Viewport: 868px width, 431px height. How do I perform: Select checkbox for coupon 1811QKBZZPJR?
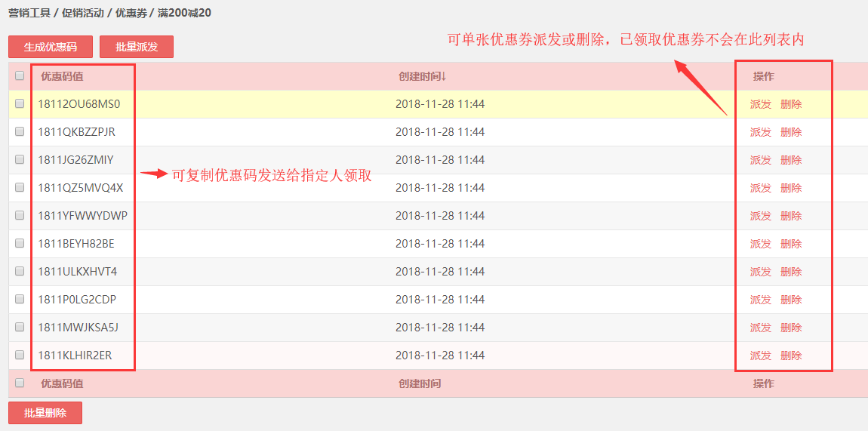pyautogui.click(x=20, y=132)
